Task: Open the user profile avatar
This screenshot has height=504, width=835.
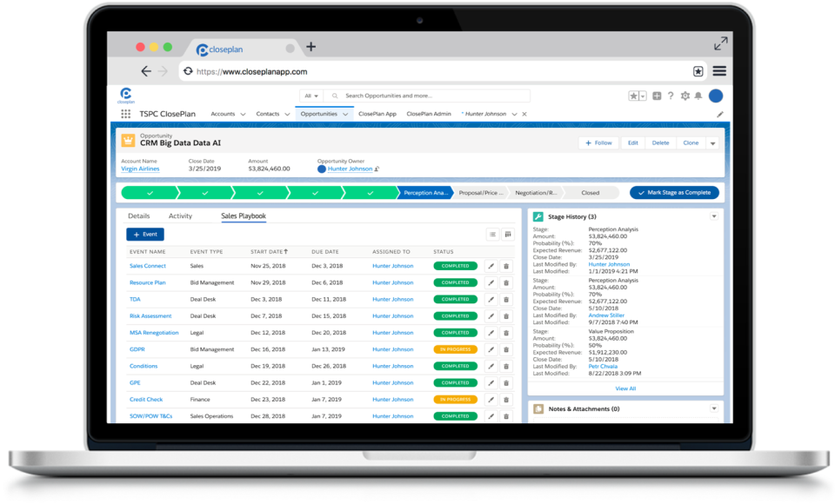Action: [x=716, y=96]
